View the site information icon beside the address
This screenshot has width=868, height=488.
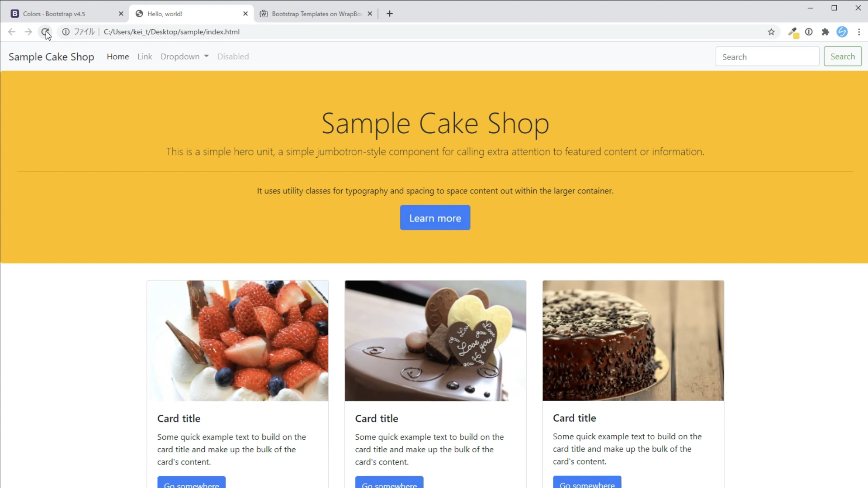(x=66, y=32)
